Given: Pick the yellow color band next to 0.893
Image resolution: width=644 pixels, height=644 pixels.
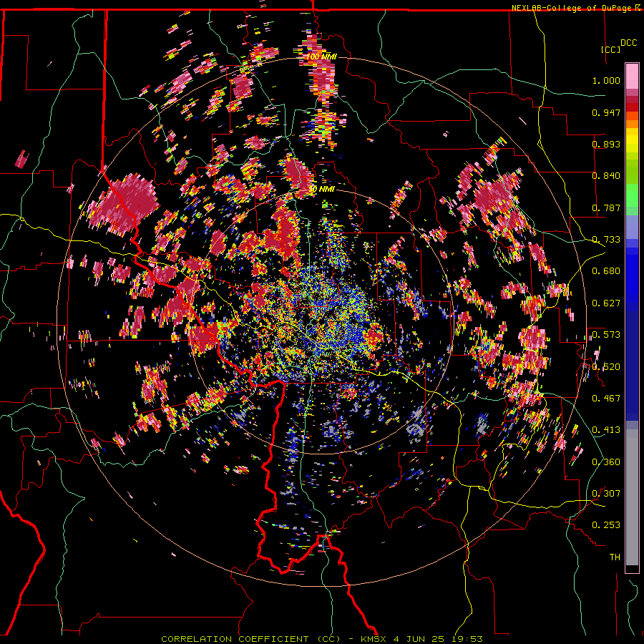Looking at the screenshot, I should (632, 144).
